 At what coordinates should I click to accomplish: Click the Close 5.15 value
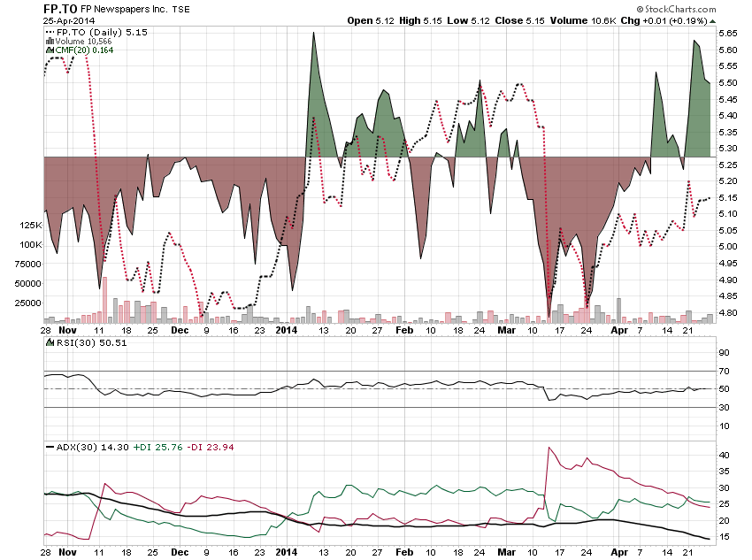(x=520, y=20)
